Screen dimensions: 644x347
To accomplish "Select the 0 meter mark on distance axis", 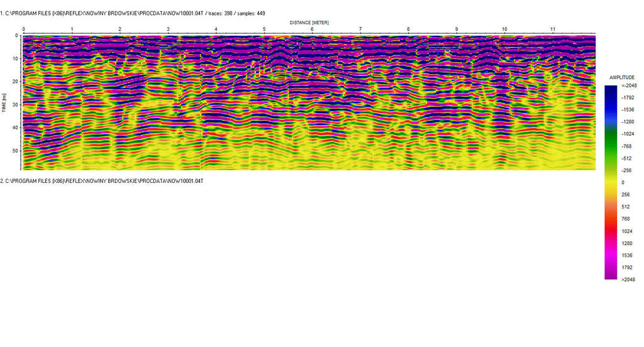I will pyautogui.click(x=23, y=30).
